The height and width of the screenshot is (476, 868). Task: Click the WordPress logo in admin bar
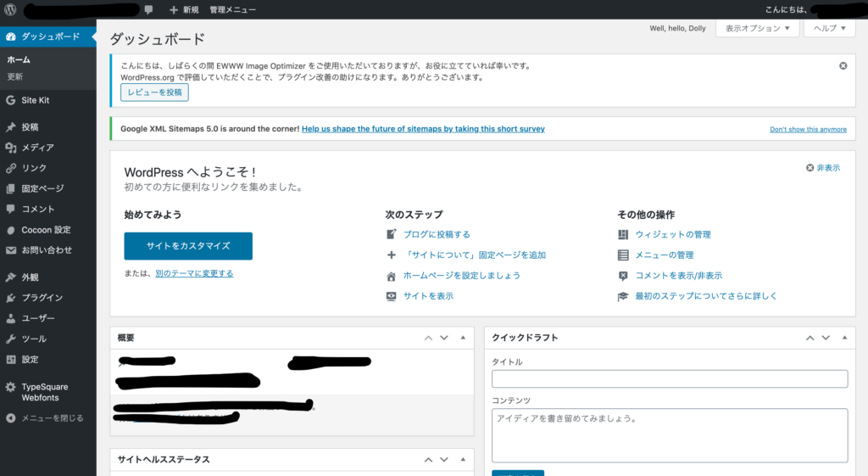click(x=10, y=9)
